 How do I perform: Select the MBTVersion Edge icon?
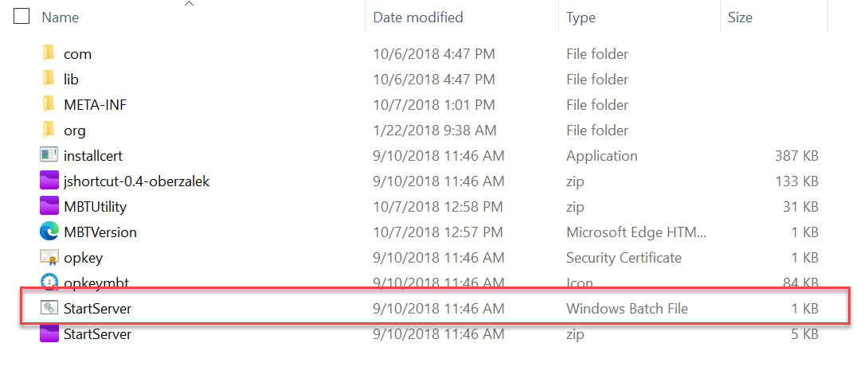click(49, 232)
